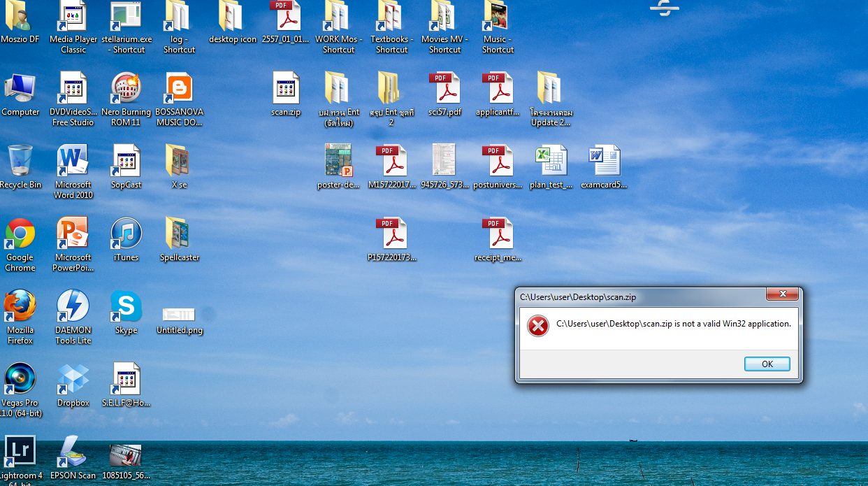Select the 945726_573 image thumbnail
Viewport: 868px width, 486px height.
click(445, 161)
